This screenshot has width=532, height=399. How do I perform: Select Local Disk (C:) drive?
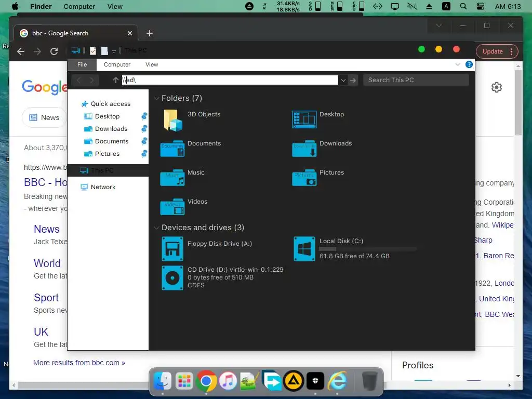304,249
